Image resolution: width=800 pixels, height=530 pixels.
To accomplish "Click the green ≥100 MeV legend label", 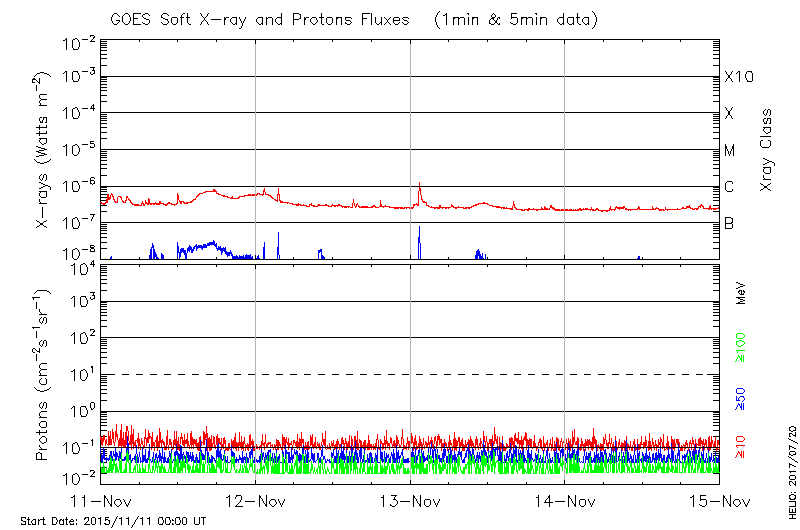I will pyautogui.click(x=741, y=347).
